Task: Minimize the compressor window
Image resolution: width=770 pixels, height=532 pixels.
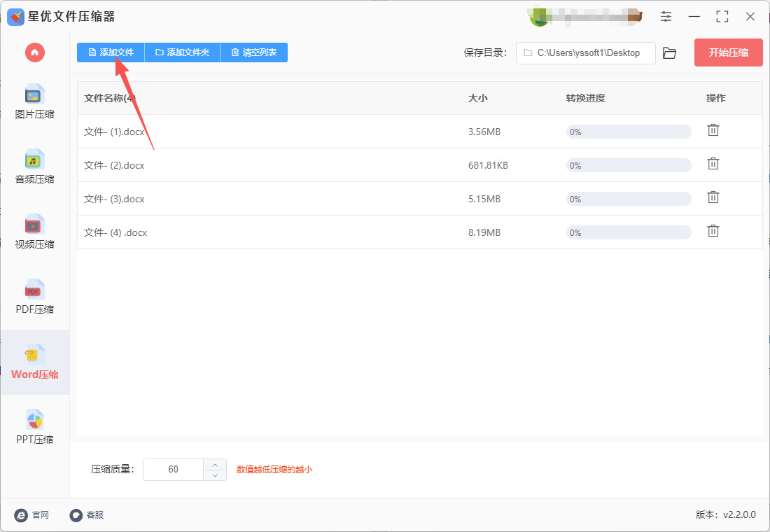Action: click(x=694, y=16)
